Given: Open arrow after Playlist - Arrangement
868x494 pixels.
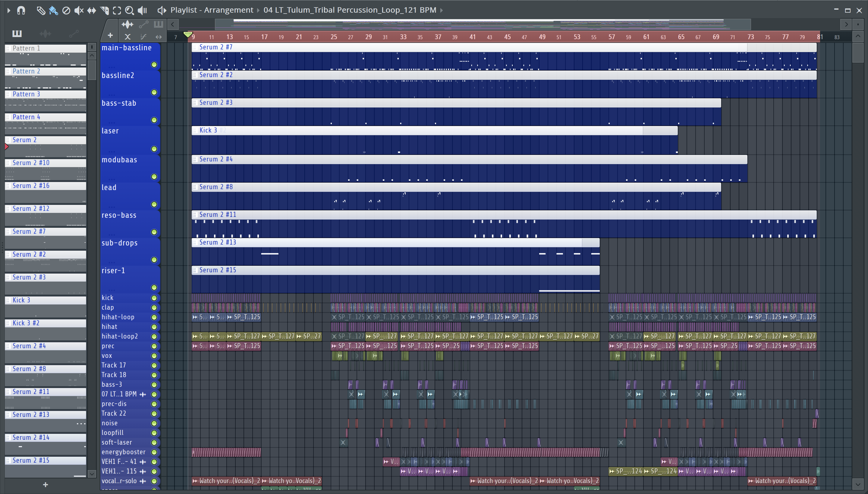Looking at the screenshot, I should 258,11.
